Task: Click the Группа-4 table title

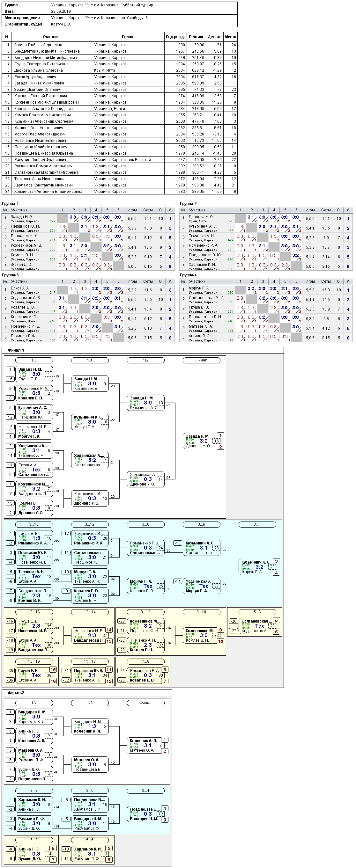Action: click(189, 275)
